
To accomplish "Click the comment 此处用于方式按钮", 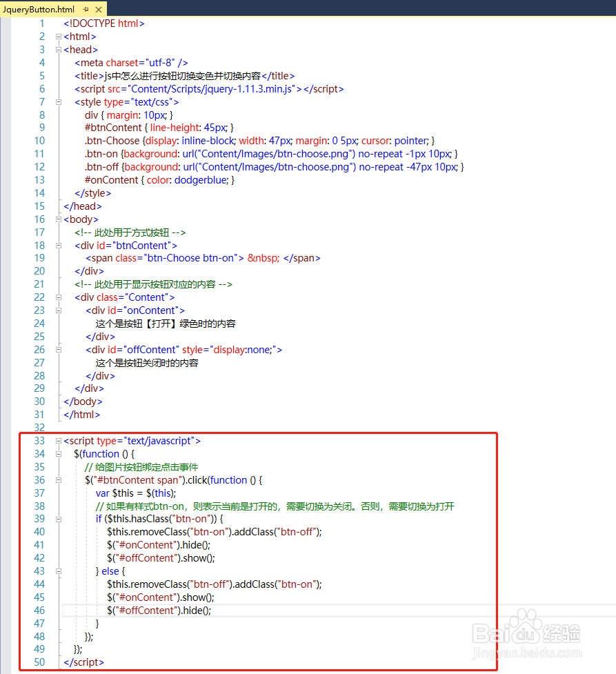I will (x=130, y=232).
